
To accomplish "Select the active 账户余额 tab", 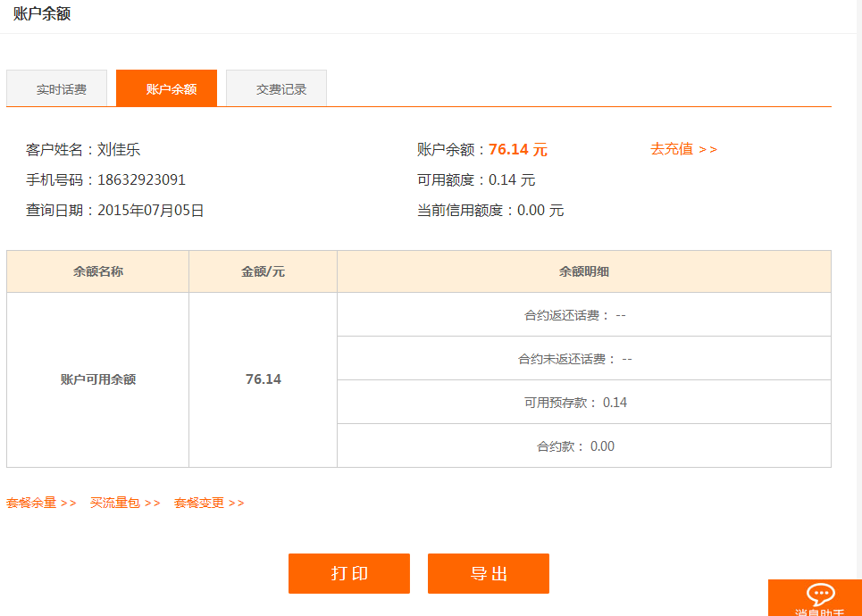I will 166,88.
